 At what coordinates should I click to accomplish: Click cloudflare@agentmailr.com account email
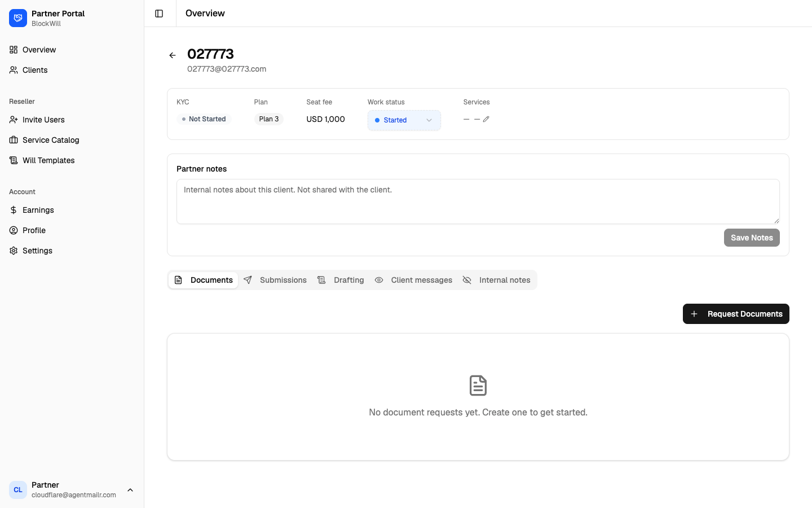tap(74, 495)
